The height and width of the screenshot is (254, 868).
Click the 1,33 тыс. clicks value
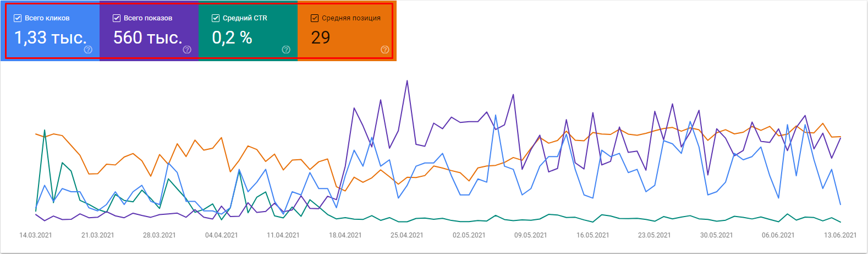(51, 37)
